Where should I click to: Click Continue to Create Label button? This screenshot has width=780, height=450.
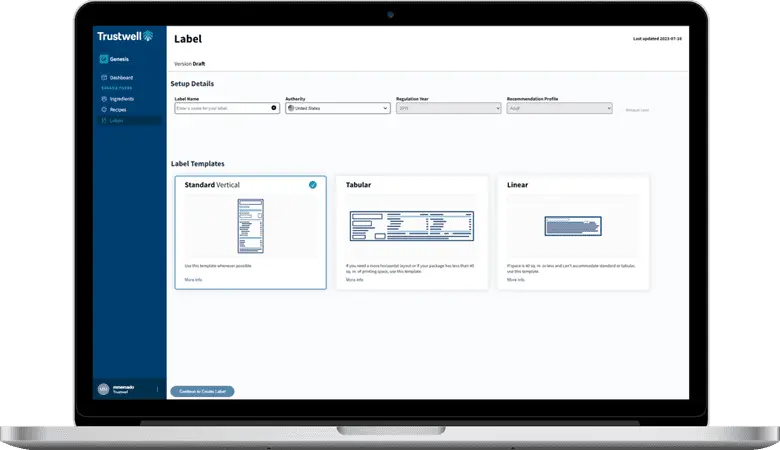click(202, 391)
